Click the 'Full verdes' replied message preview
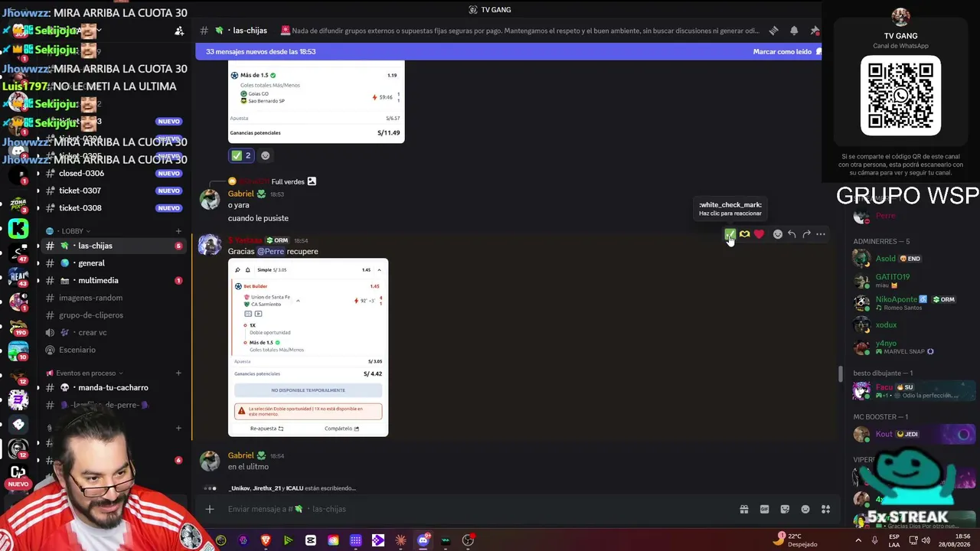The width and height of the screenshot is (980, 551). 288,181
